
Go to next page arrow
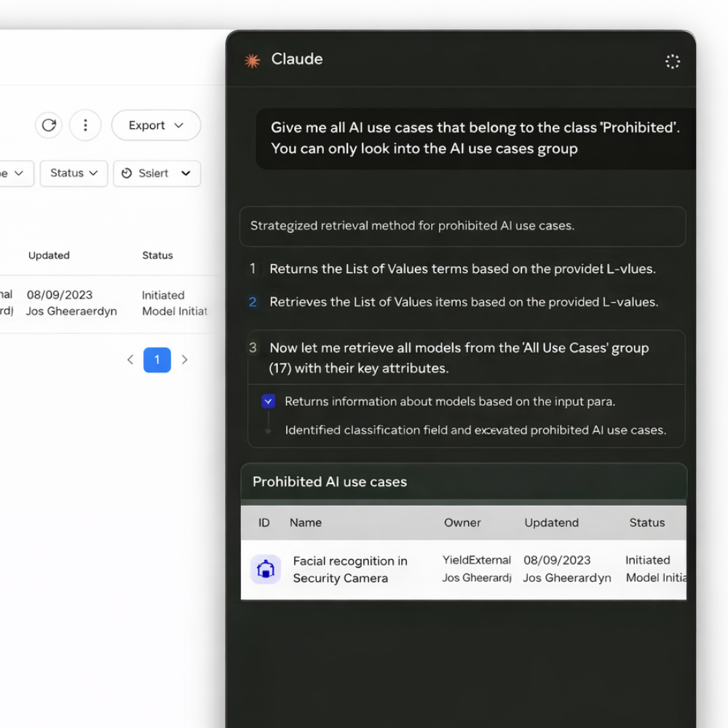tap(184, 360)
